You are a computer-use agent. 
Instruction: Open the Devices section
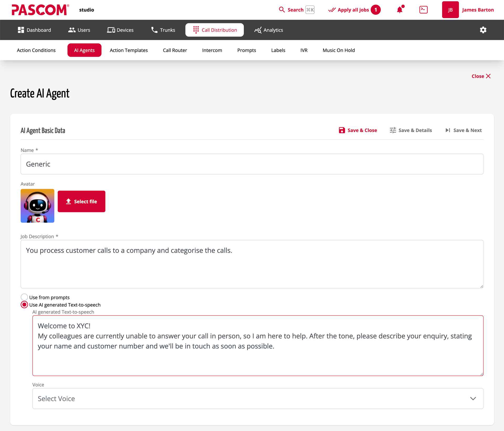(x=120, y=30)
